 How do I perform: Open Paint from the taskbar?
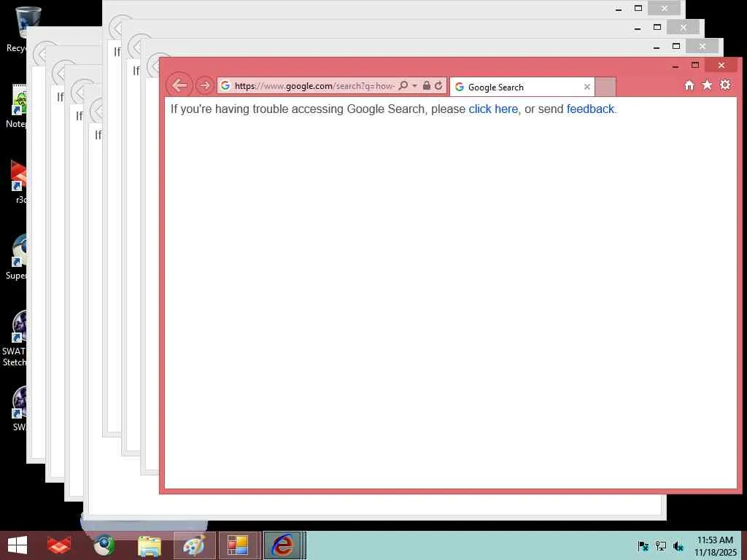[x=194, y=545]
